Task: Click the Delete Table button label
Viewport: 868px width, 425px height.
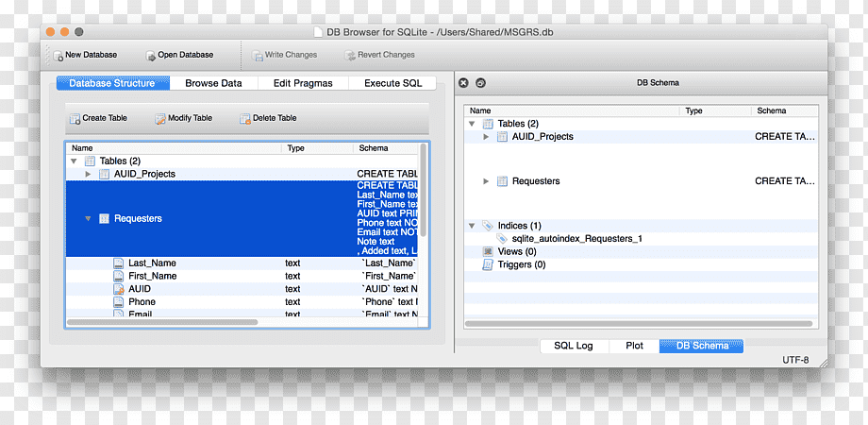Action: coord(275,118)
